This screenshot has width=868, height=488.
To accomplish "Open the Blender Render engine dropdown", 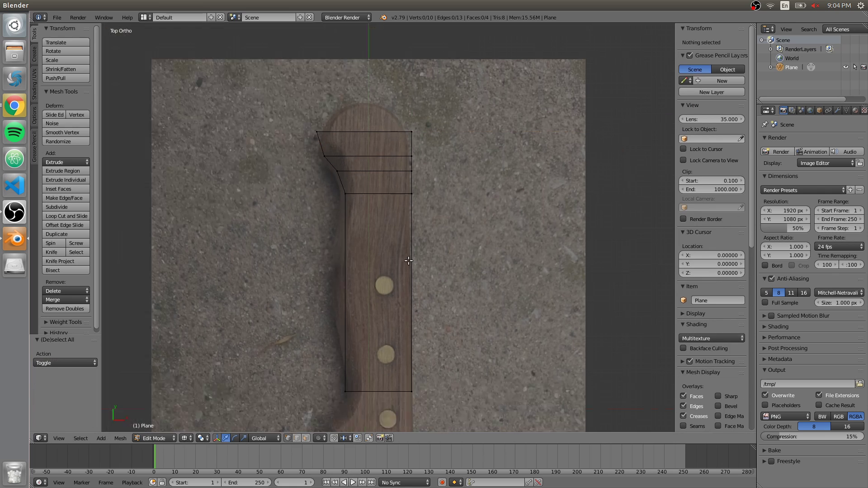I will 347,17.
